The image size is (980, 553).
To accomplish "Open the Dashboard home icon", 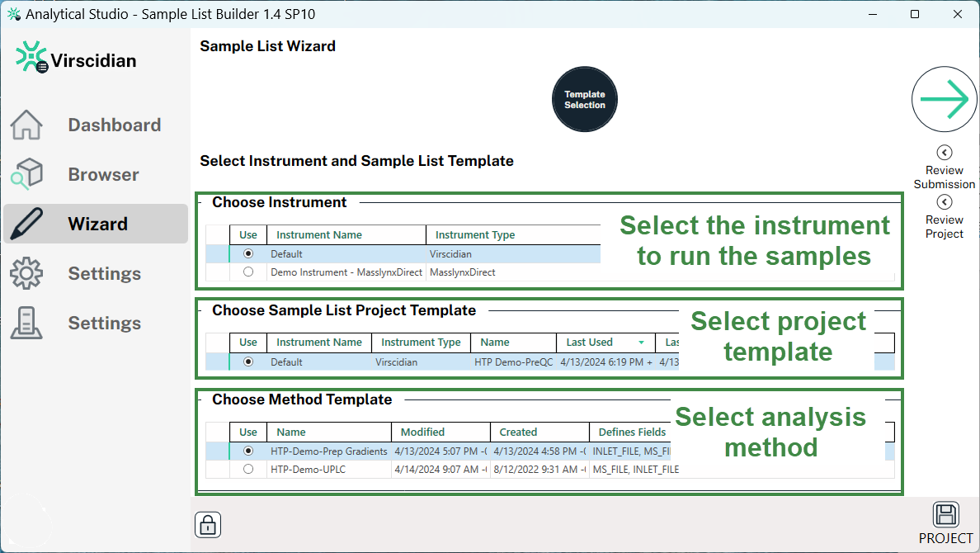I will pyautogui.click(x=26, y=125).
